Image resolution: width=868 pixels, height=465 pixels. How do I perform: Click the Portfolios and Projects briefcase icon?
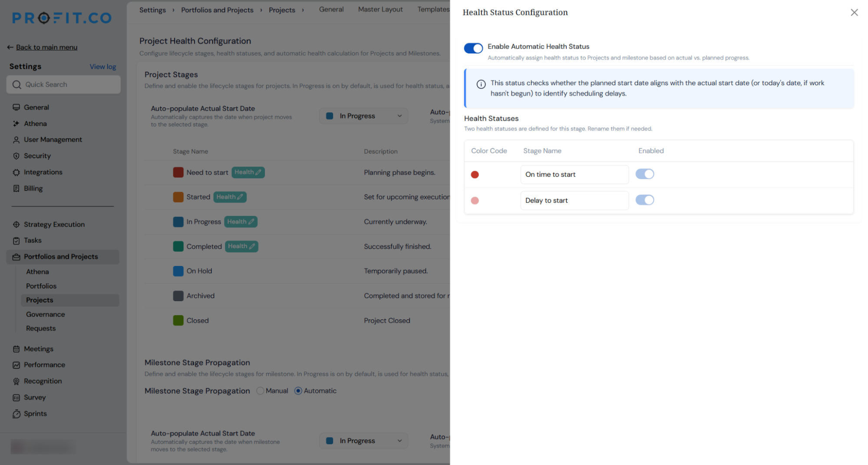[x=16, y=257]
